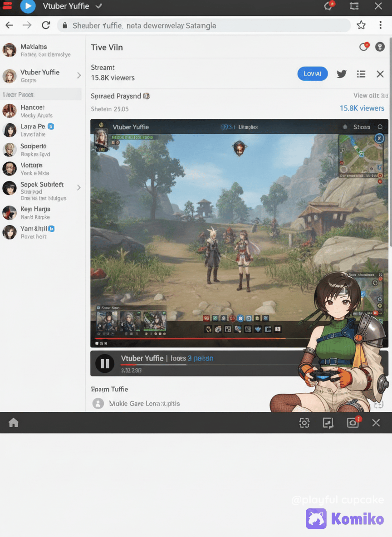
Task: Click the circle icon in video header
Action: pos(380,127)
